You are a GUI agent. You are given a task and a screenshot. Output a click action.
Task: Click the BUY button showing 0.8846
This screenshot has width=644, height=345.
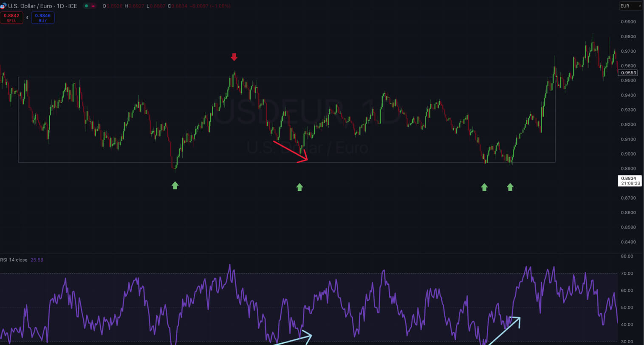pyautogui.click(x=42, y=17)
